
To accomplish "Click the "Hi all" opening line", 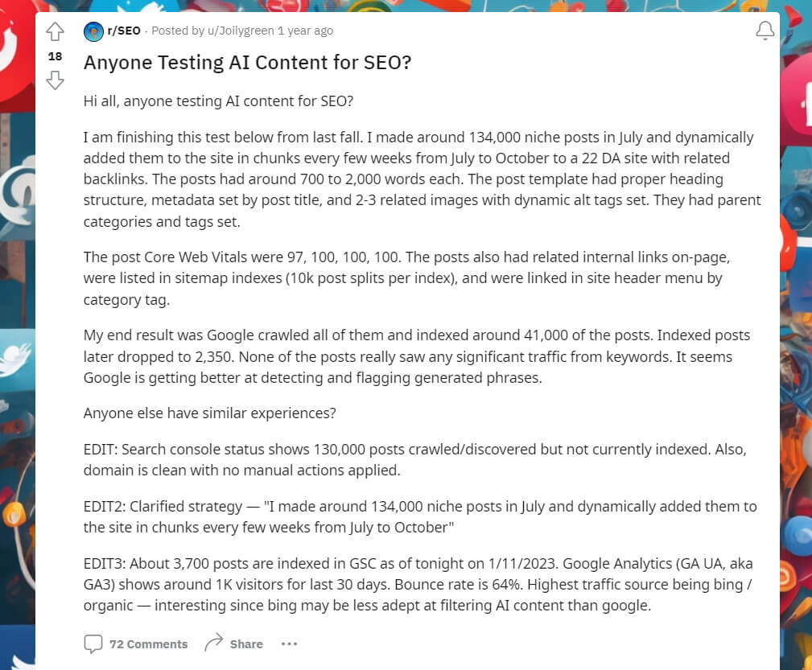I will pyautogui.click(x=218, y=101).
